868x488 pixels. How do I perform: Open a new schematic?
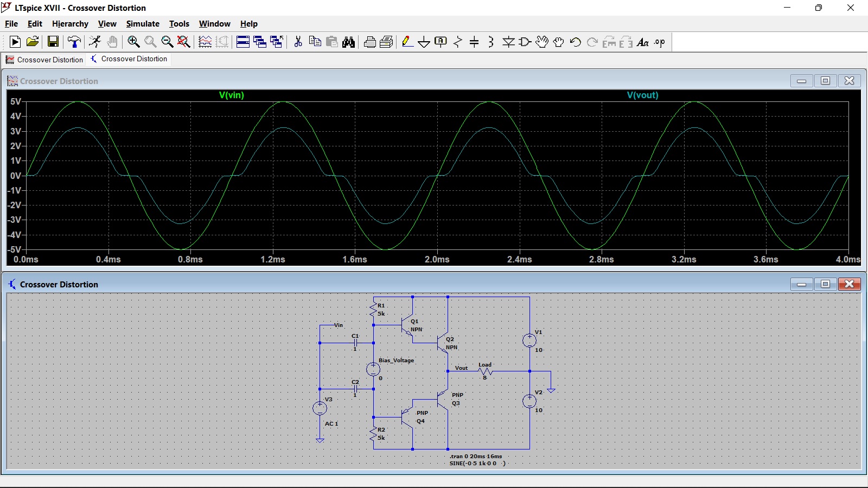tap(15, 42)
